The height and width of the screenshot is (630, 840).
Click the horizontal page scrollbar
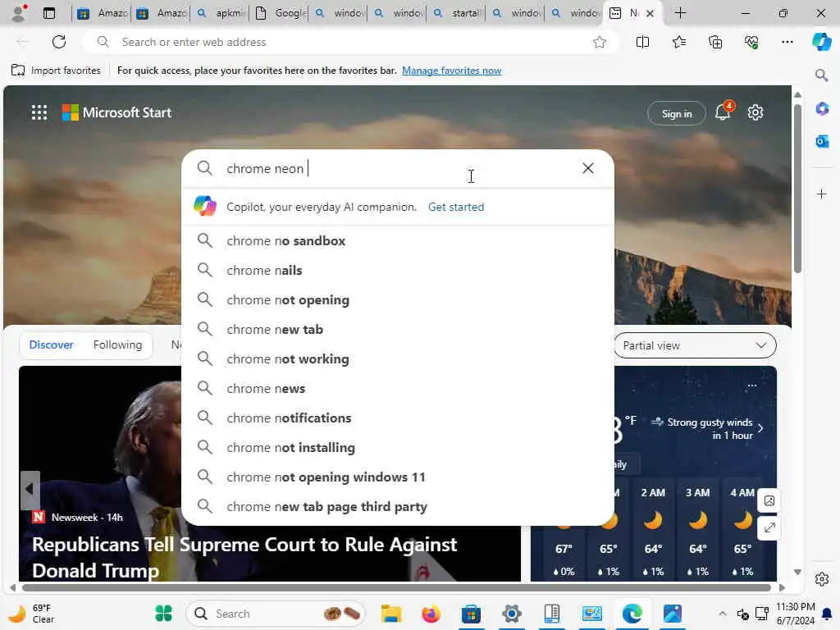[396, 587]
